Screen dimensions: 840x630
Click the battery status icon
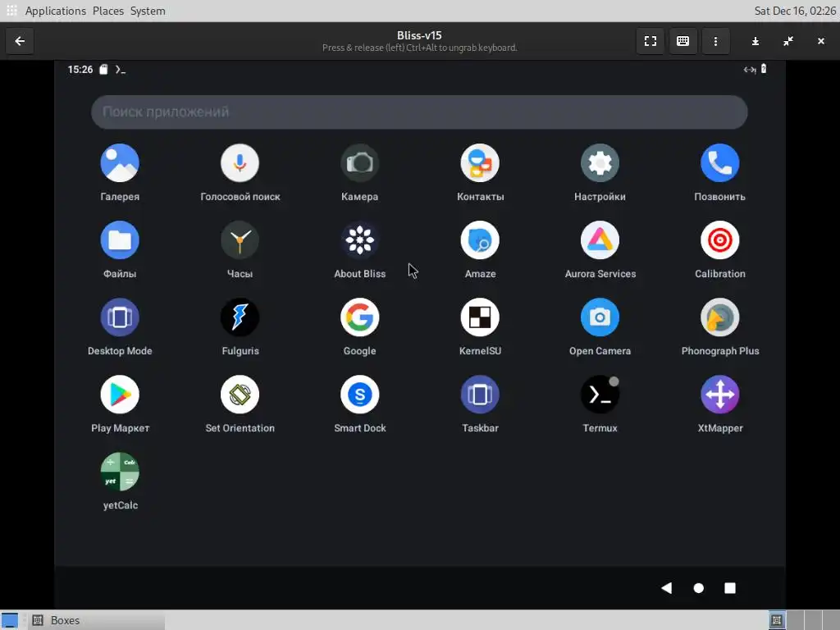tap(764, 69)
